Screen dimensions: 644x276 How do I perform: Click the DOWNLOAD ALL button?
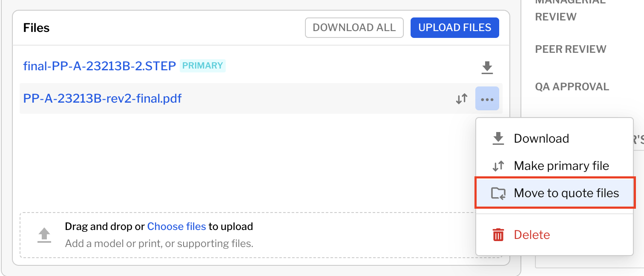point(354,27)
